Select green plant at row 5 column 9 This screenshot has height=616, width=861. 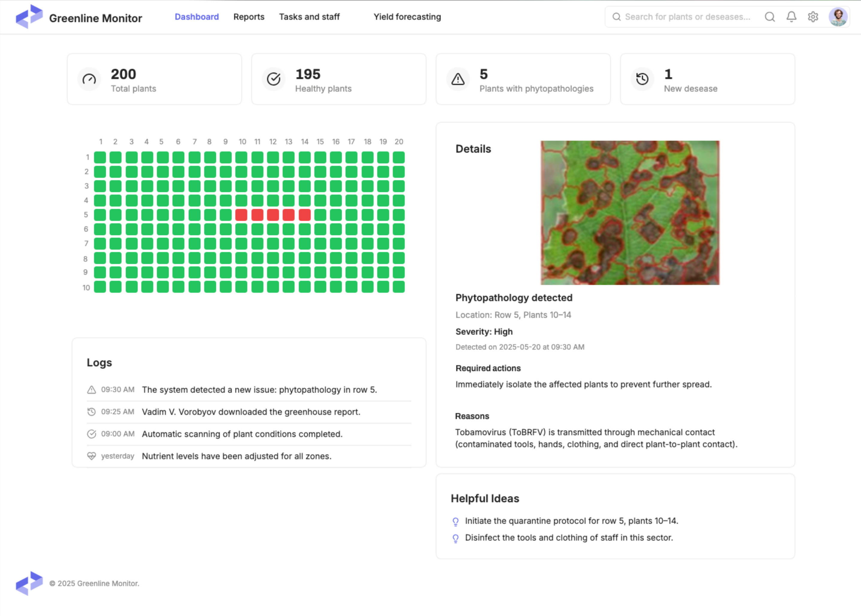pos(226,215)
